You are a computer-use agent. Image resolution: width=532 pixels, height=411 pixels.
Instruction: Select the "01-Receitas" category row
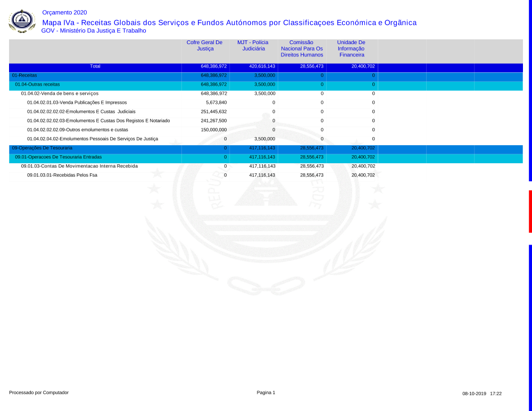tap(24, 76)
